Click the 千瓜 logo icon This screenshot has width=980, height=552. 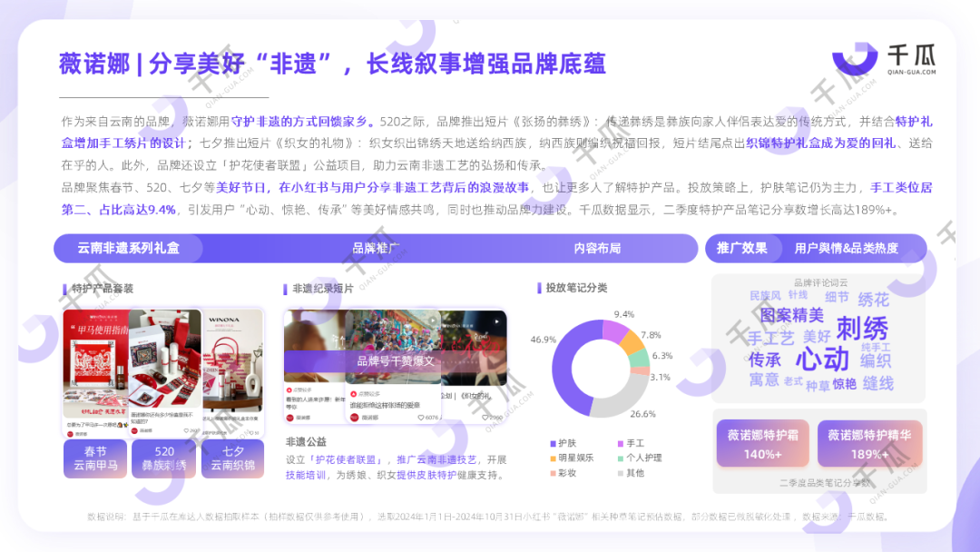pyautogui.click(x=855, y=57)
